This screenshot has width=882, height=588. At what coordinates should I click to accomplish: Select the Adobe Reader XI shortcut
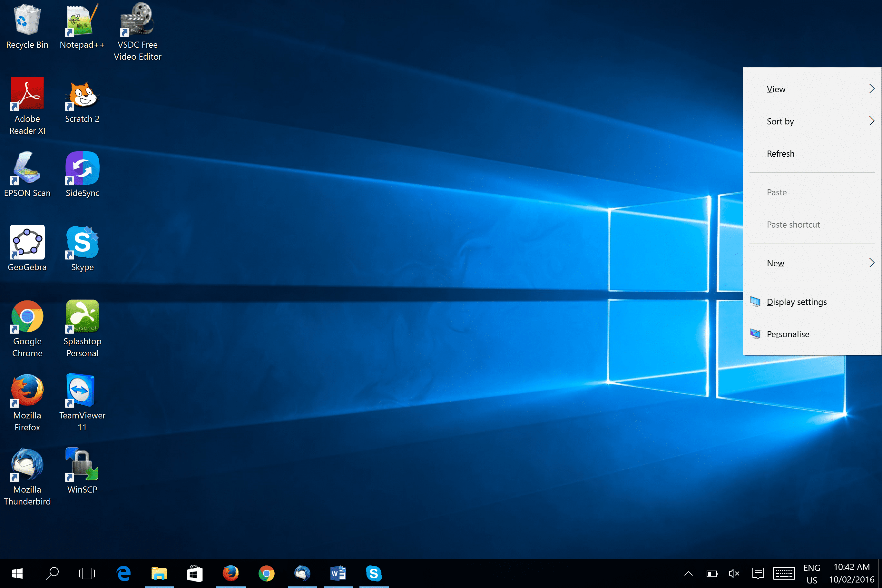coord(27,106)
